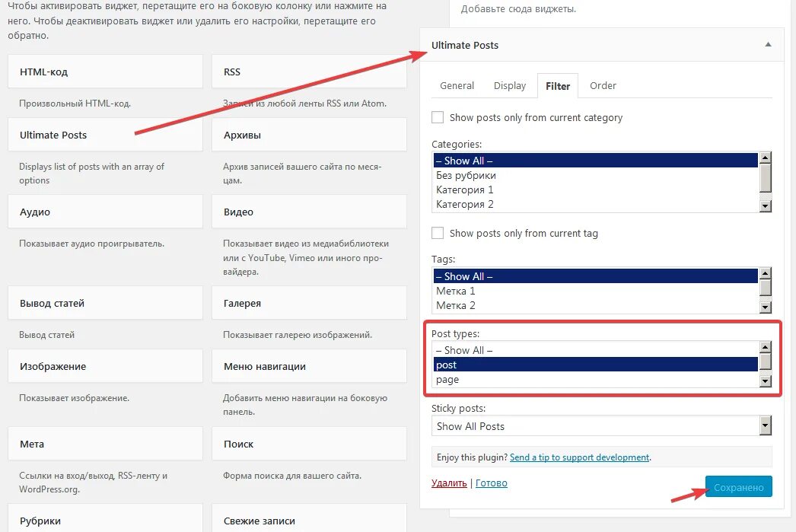796x532 pixels.
Task: Choose Метка 2 in Tags list
Action: pos(595,305)
